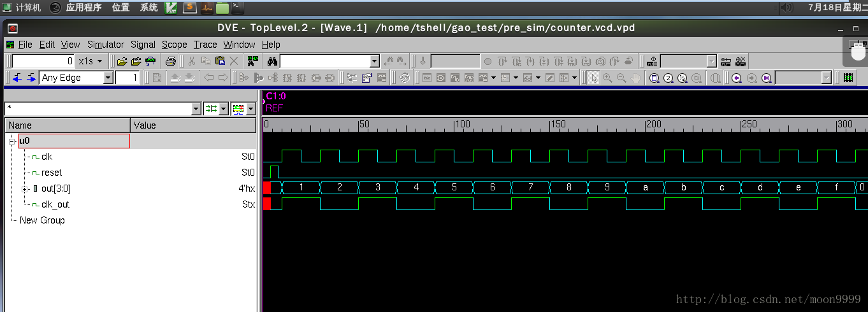Open the File menu
This screenshot has height=312, width=868.
click(25, 45)
